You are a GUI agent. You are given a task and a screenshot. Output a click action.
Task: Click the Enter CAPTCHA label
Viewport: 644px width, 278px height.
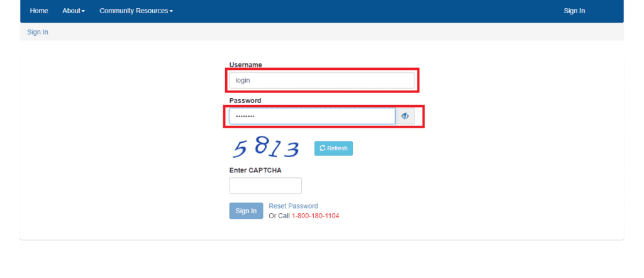tap(255, 170)
